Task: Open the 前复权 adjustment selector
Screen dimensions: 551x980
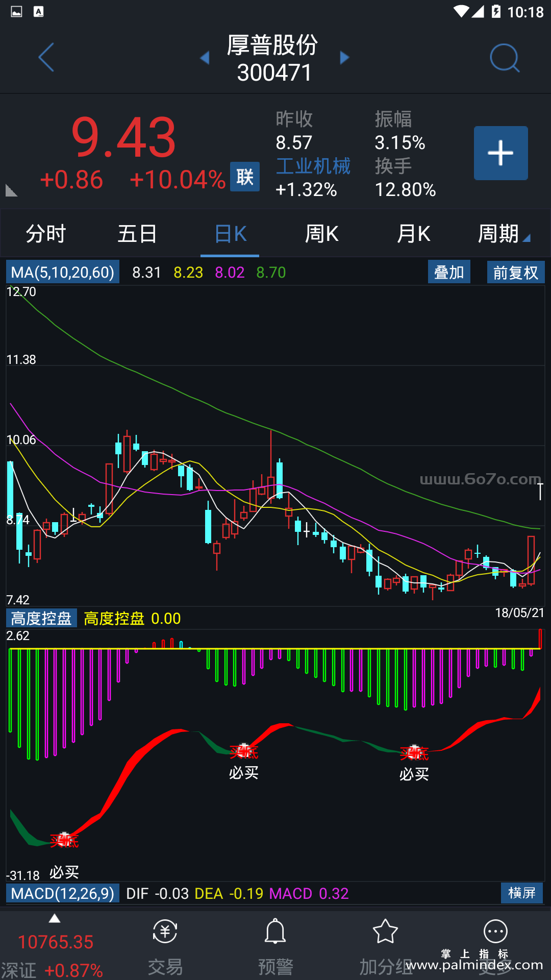Action: (516, 272)
